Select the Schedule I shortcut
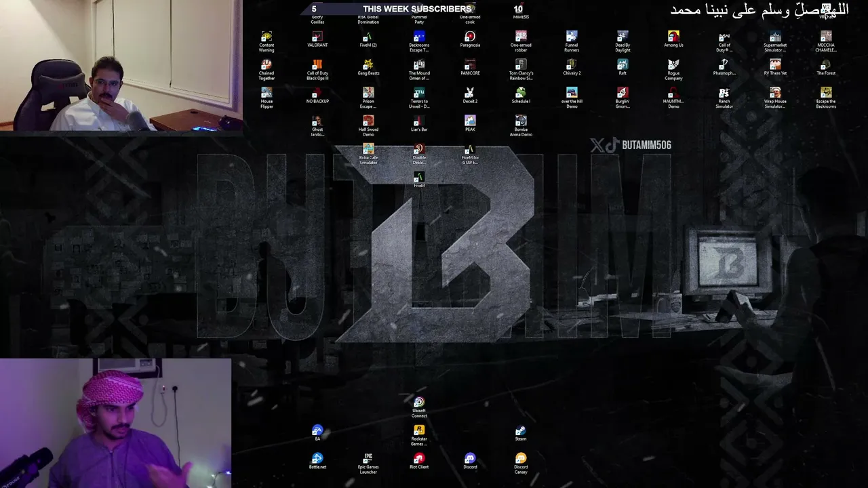The height and width of the screenshot is (488, 868). tap(521, 96)
